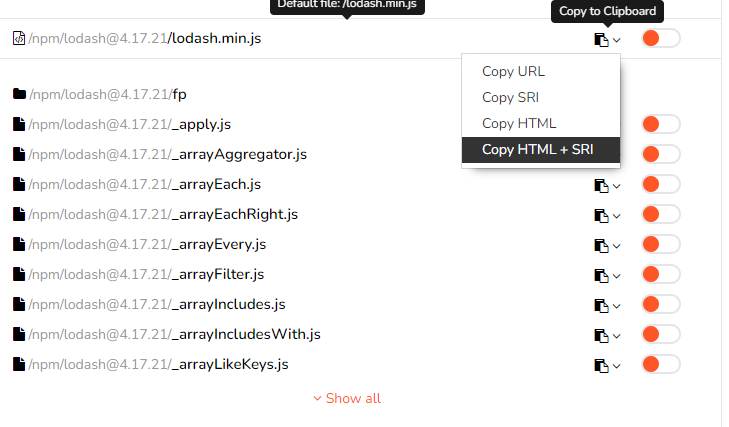Image resolution: width=729 pixels, height=427 pixels.
Task: Click the clipboard copy icon for _arrayLikeKeys.js
Action: coord(601,366)
